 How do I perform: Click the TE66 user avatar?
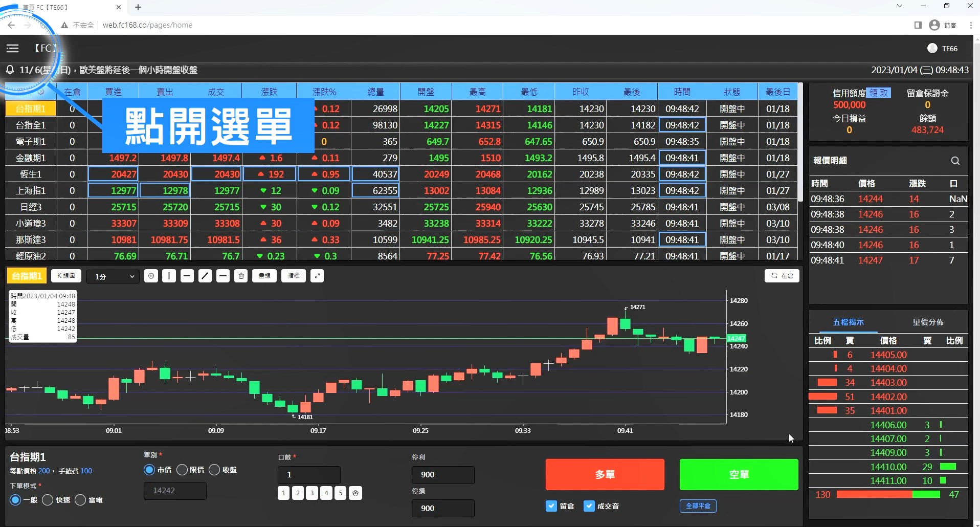click(x=932, y=48)
